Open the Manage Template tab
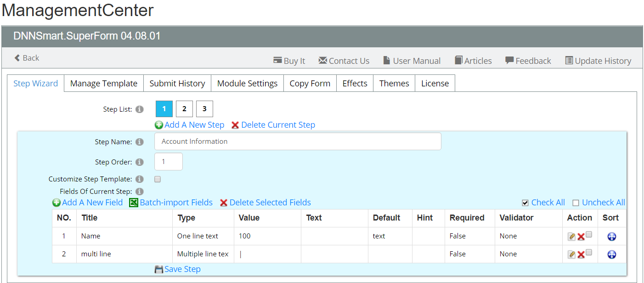This screenshot has height=283, width=644. coord(104,83)
